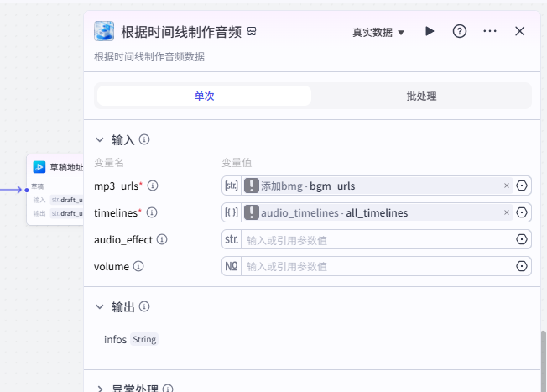Click the mp3_urls variable name

coord(116,186)
